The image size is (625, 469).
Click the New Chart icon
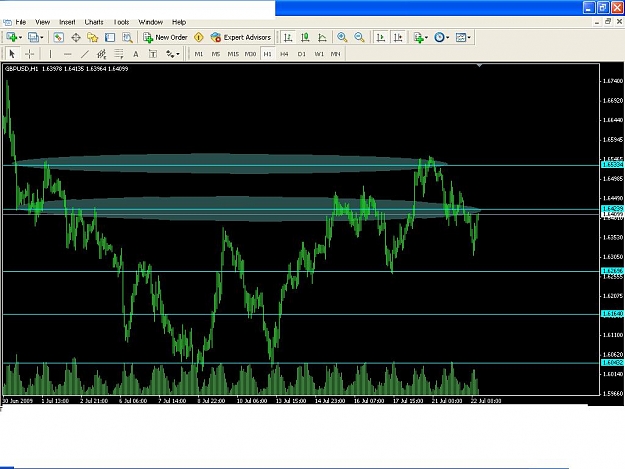coord(11,37)
